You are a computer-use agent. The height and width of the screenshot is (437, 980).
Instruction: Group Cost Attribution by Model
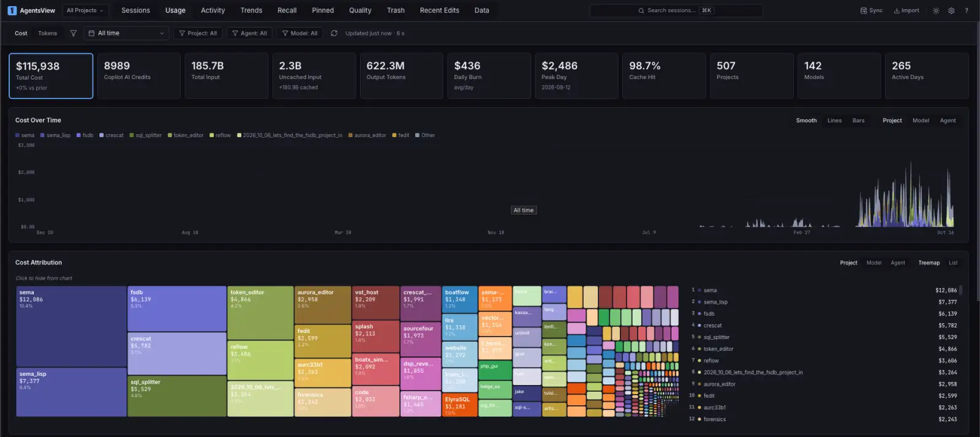(873, 263)
